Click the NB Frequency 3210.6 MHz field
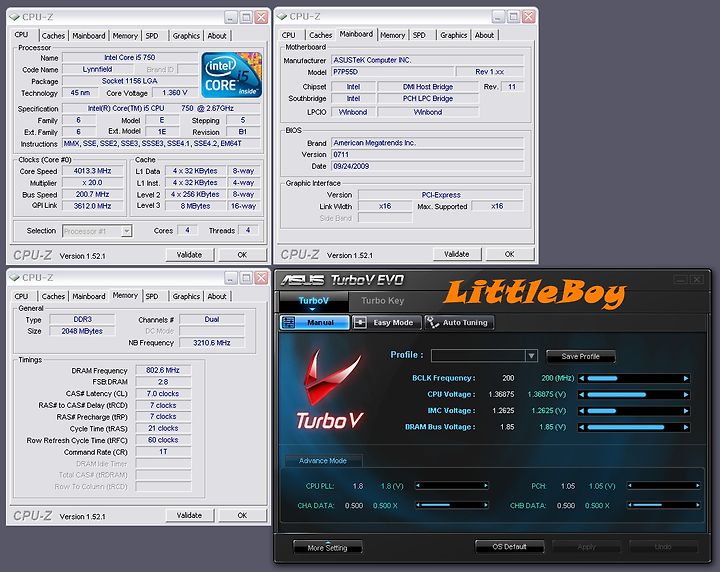720x572 pixels. 212,342
